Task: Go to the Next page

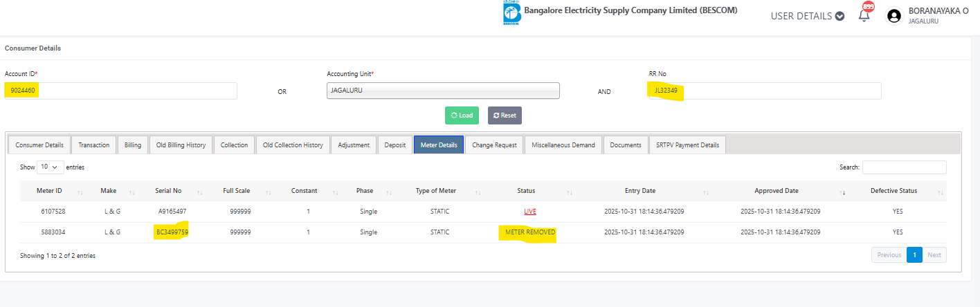Action: tap(934, 255)
